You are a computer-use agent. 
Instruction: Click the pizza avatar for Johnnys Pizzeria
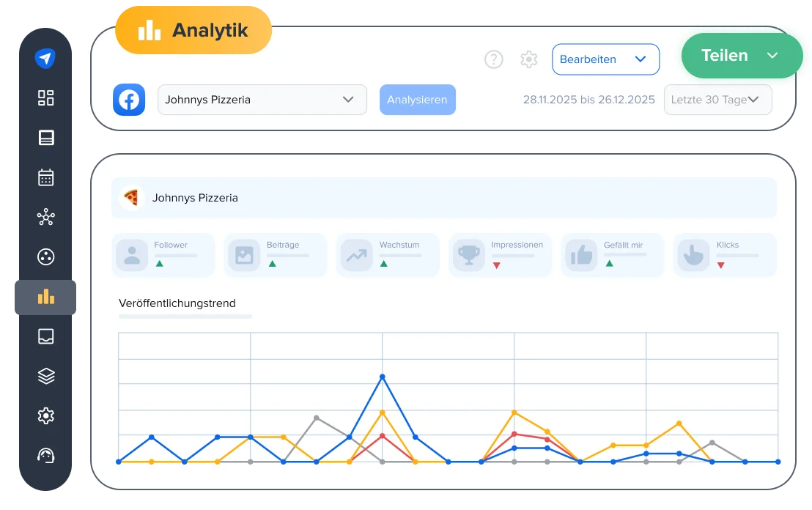[x=133, y=198]
